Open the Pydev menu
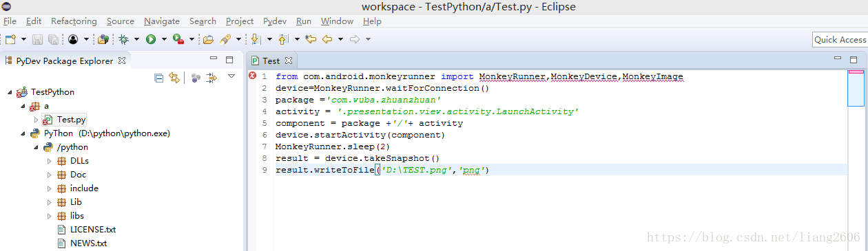The width and height of the screenshot is (868, 251). point(276,21)
